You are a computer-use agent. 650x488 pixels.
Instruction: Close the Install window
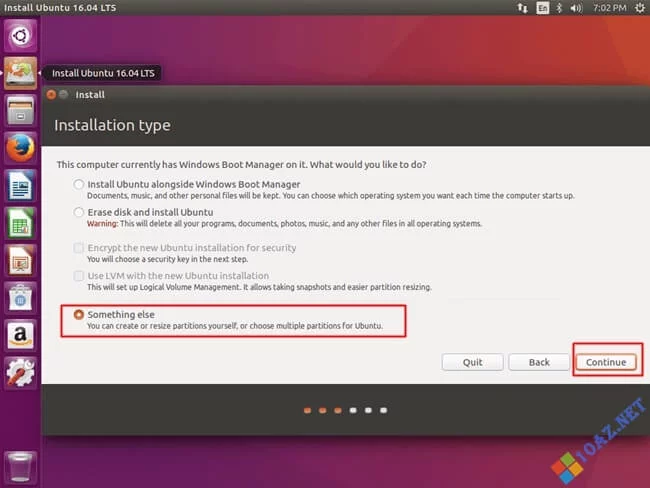coord(51,95)
